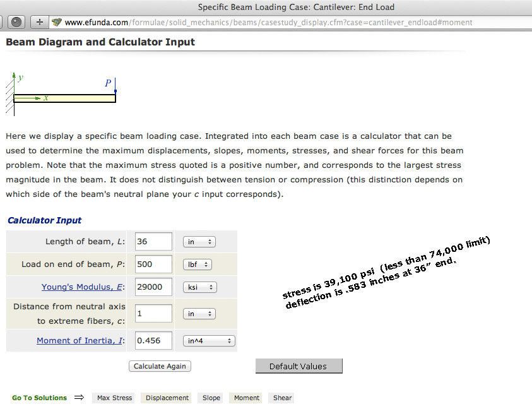Viewport: 532px width, 409px height.
Task: Open the Length of beam unit dropdown
Action: [x=199, y=242]
